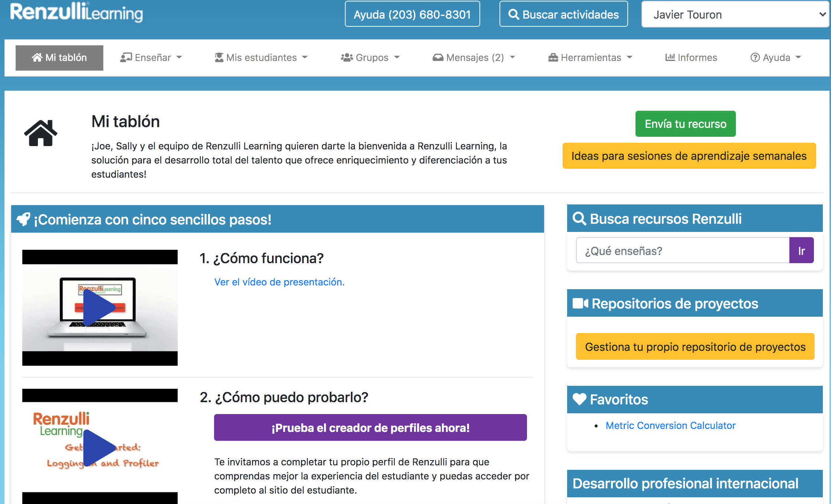The height and width of the screenshot is (504, 831).
Task: Expand the Herramientas dropdown arrow
Action: coord(630,57)
